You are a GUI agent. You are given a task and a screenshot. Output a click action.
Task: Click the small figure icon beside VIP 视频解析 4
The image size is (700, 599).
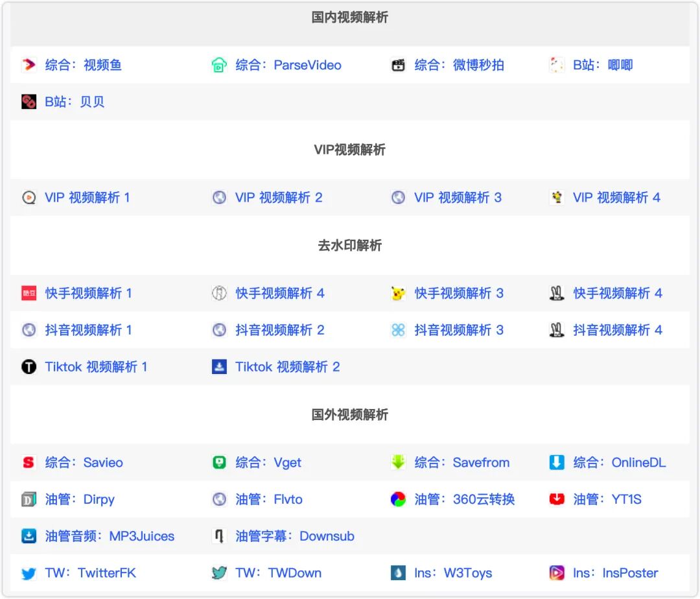(x=557, y=197)
